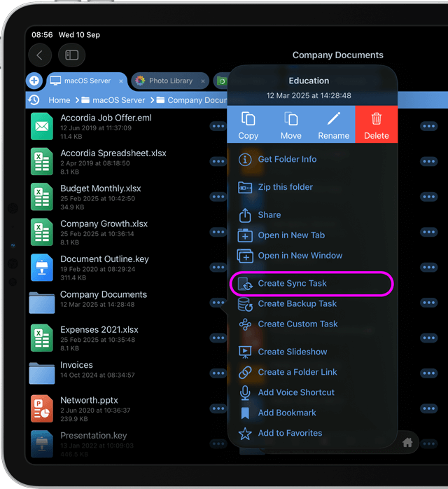Close the Photo Library tab

[203, 81]
